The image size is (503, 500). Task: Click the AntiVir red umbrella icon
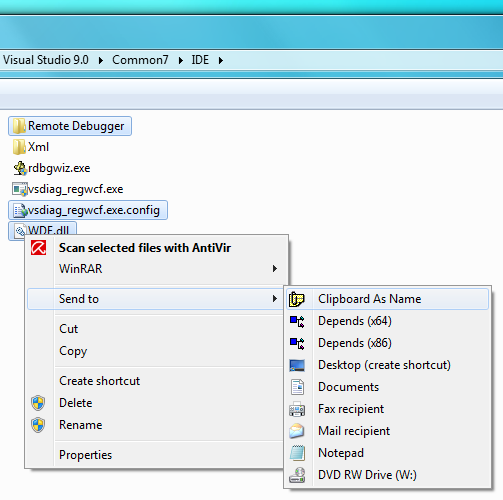tap(39, 248)
